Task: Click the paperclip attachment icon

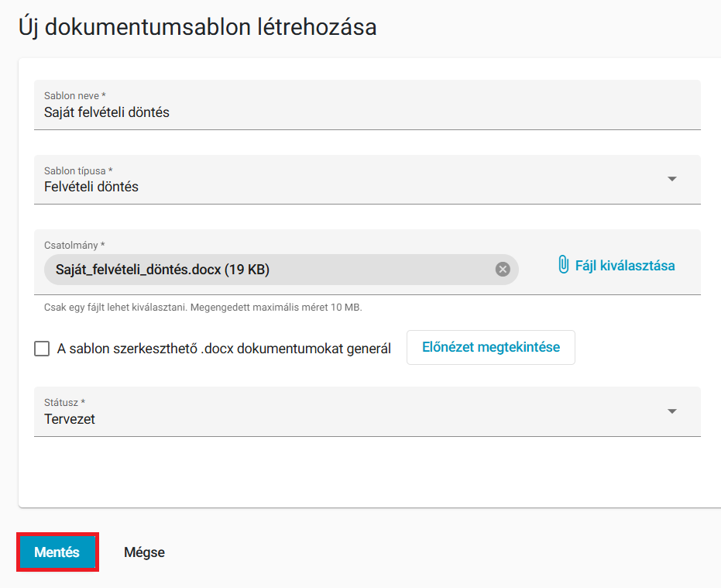Action: 563,264
